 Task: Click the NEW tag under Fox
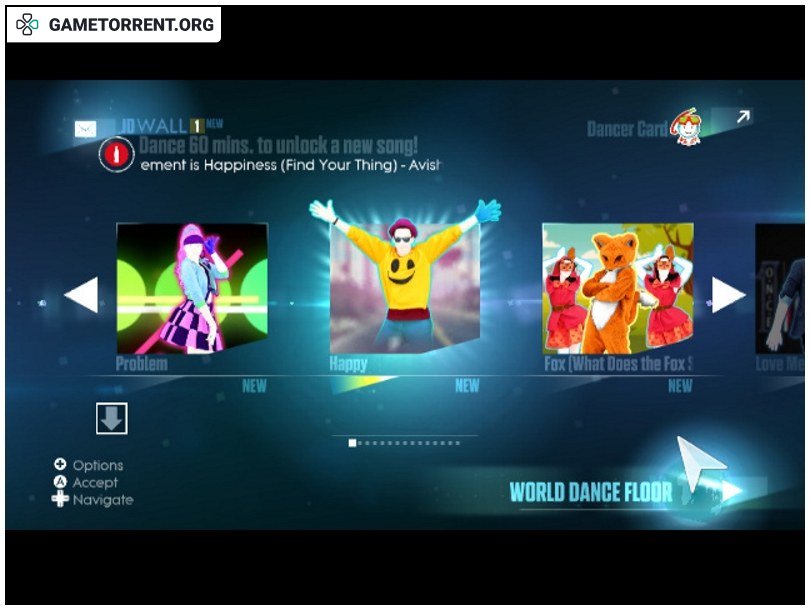(x=680, y=386)
